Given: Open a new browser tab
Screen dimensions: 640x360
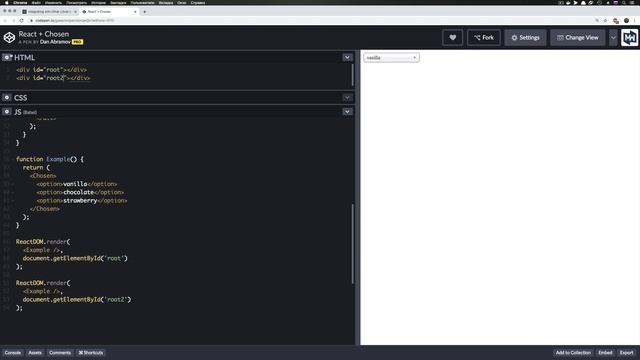Looking at the screenshot, I should pyautogui.click(x=144, y=12).
